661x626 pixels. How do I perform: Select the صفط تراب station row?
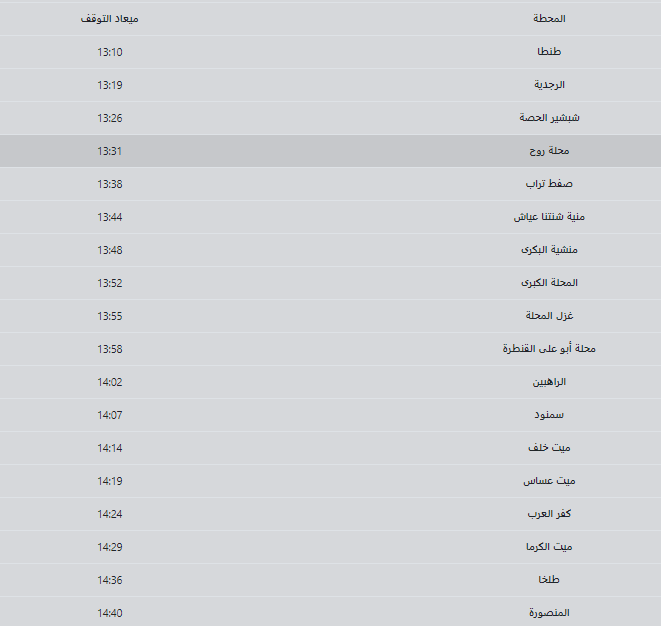point(330,184)
